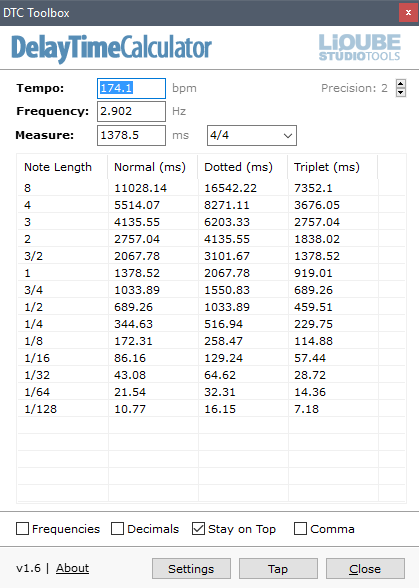Select the triplet value 3676.05
419x588 pixels.
pyautogui.click(x=317, y=205)
